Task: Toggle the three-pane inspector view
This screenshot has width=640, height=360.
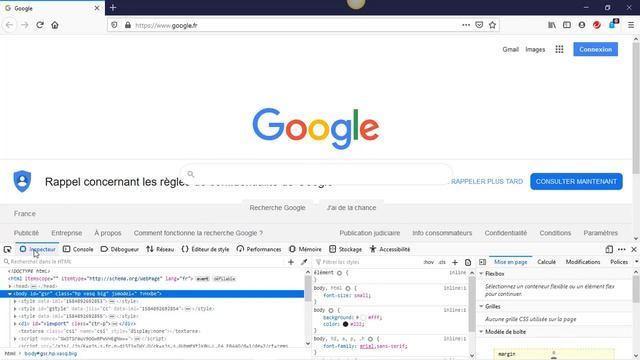Action: [x=482, y=262]
